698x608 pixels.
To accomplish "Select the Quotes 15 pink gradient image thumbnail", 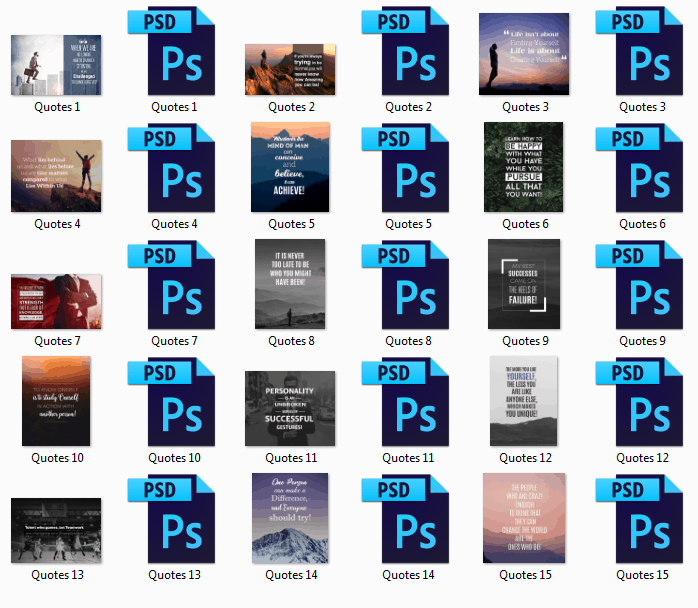I will 523,518.
